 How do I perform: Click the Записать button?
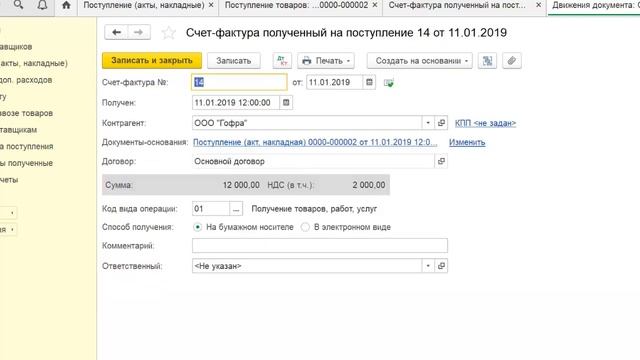(x=233, y=61)
